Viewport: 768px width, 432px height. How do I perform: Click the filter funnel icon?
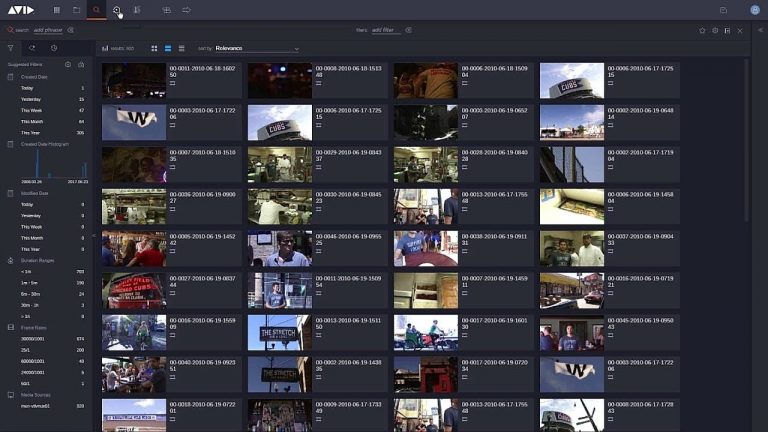tap(11, 48)
